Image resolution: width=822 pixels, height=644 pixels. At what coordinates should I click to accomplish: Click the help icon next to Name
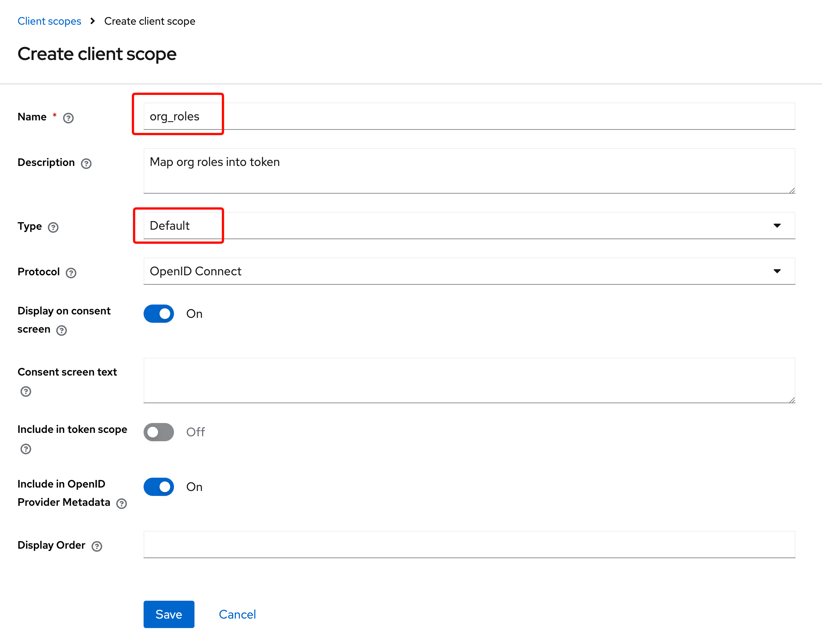[68, 118]
